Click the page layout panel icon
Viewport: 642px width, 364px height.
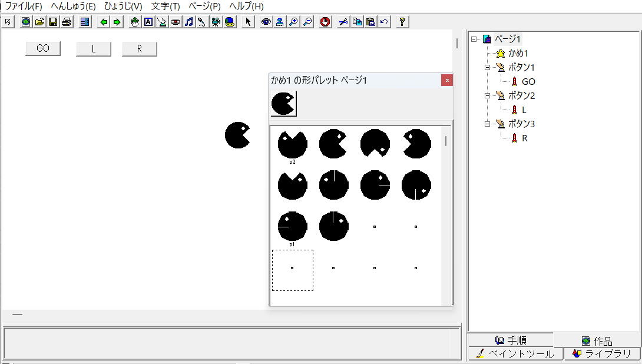tap(85, 22)
